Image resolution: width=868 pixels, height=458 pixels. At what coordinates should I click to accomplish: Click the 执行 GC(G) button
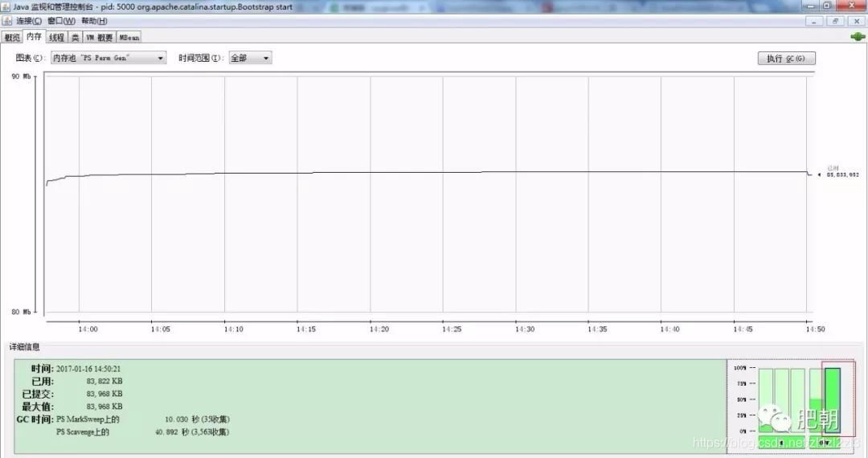(786, 59)
